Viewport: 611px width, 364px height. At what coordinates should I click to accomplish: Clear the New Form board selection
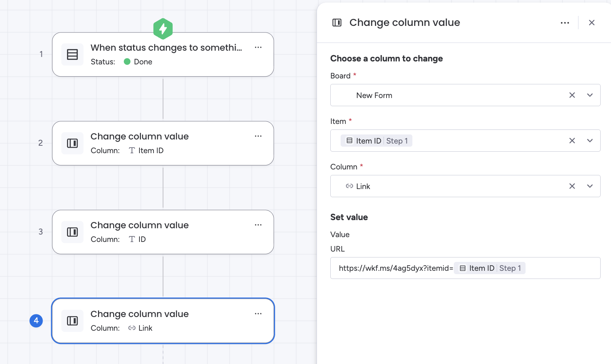click(572, 95)
